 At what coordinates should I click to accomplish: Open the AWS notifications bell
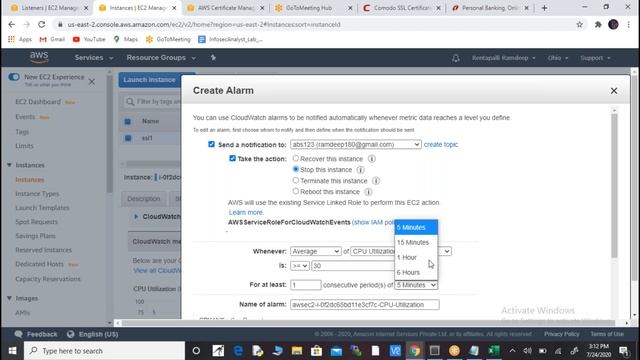point(456,58)
